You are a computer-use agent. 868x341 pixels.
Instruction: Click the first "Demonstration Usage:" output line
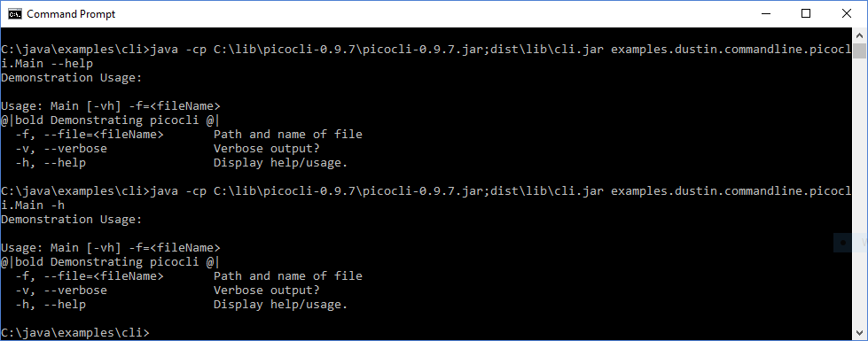pyautogui.click(x=72, y=78)
